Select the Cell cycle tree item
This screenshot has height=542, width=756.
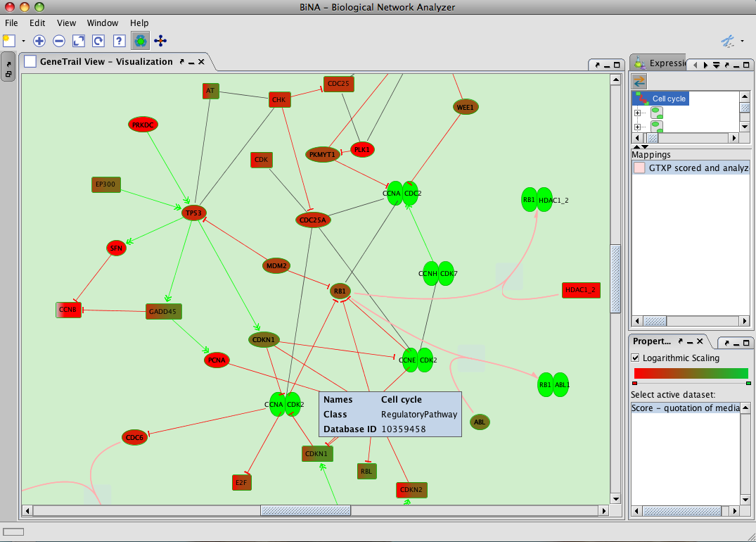coord(661,99)
